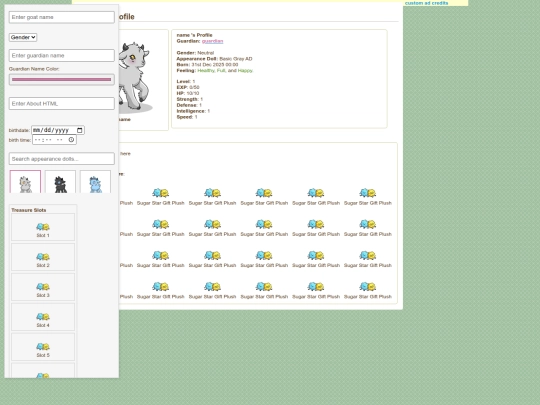540x405 pixels.
Task: Open the custom ad credits link
Action: click(426, 3)
